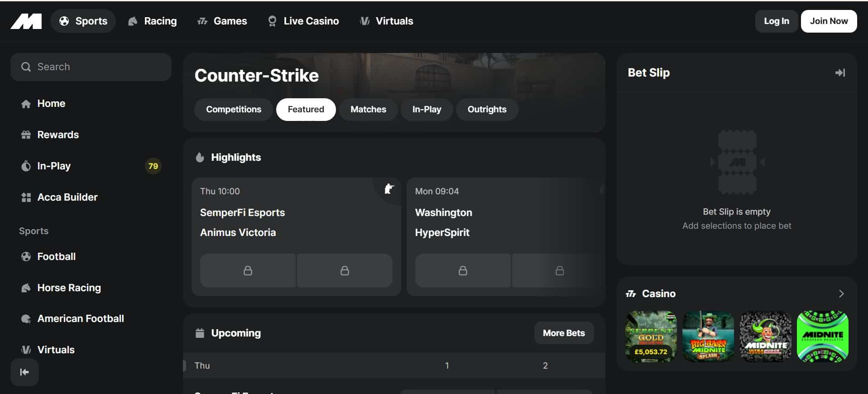Open the Serpent Gold casino game thumbnail
The height and width of the screenshot is (394, 868).
click(x=651, y=336)
